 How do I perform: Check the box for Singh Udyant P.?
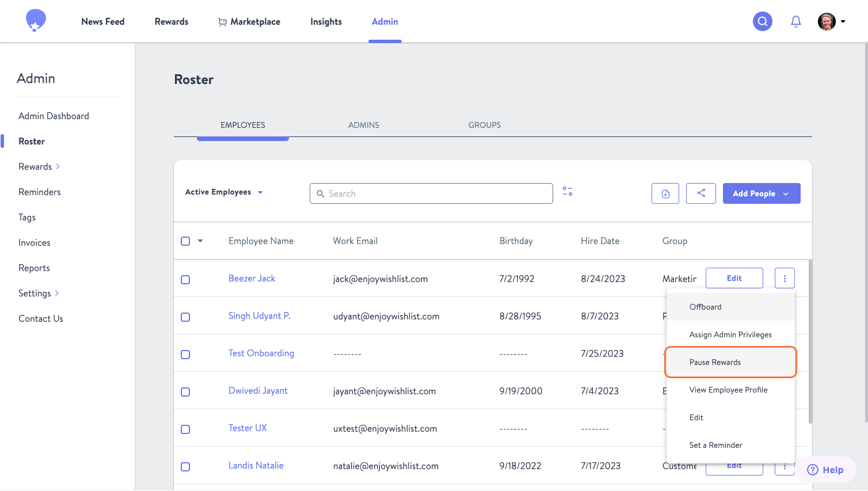185,317
